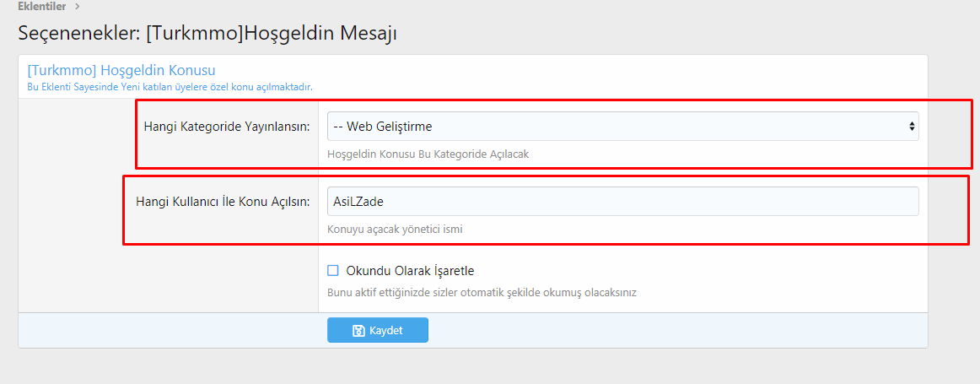
Task: Open the Web Geliştirme category dropdown
Action: pos(622,127)
